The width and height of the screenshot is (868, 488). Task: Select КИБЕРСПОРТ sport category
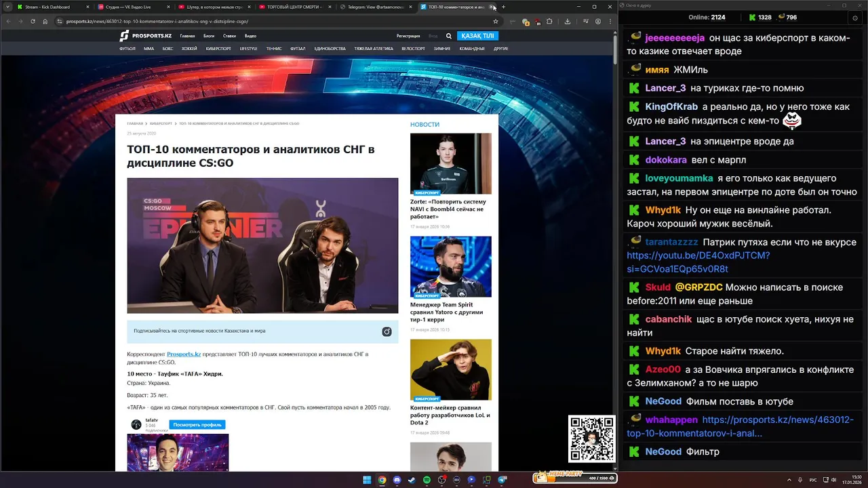point(218,49)
